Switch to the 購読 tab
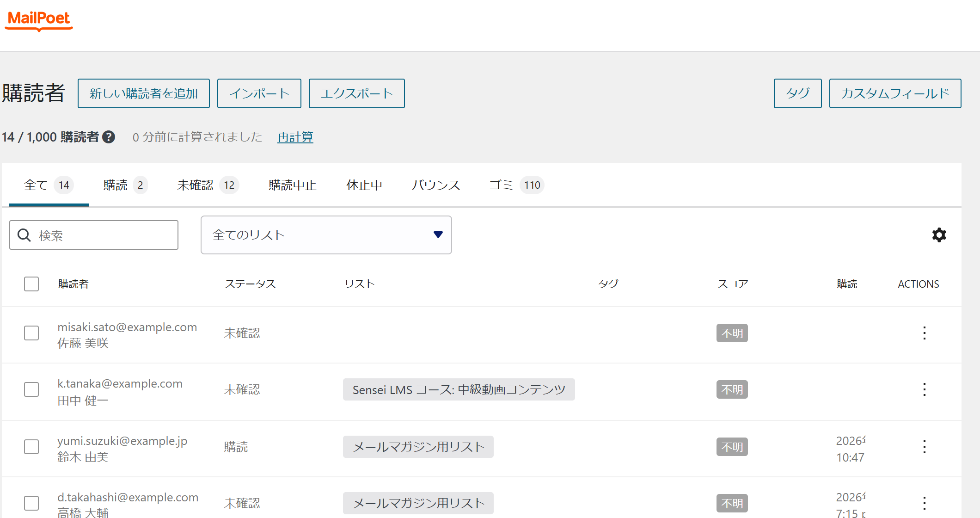Screen dimensions: 980x518 point(125,185)
